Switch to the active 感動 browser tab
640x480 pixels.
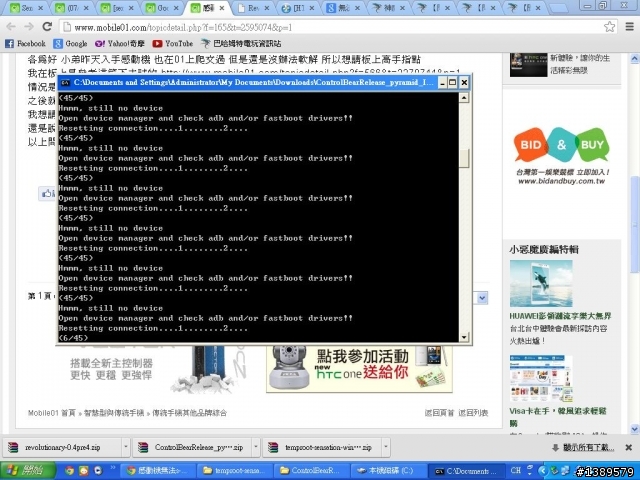[207, 8]
